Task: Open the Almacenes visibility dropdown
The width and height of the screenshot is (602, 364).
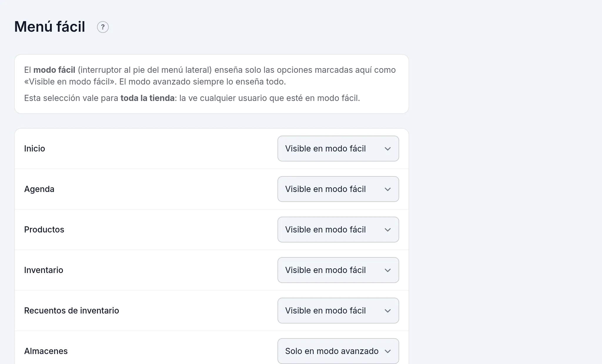Action: pos(338,351)
